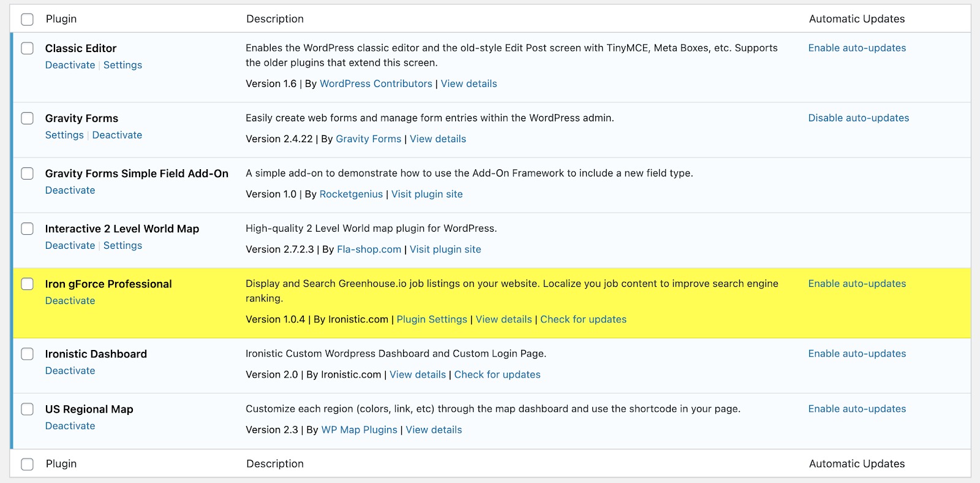Select the Gravity Forms plugin row checkbox
Screen dimensions: 980x483
point(28,118)
